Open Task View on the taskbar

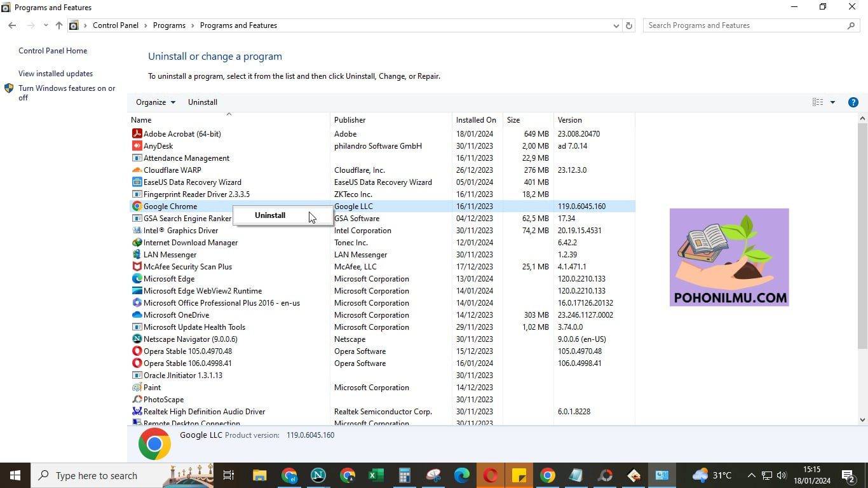[229, 475]
